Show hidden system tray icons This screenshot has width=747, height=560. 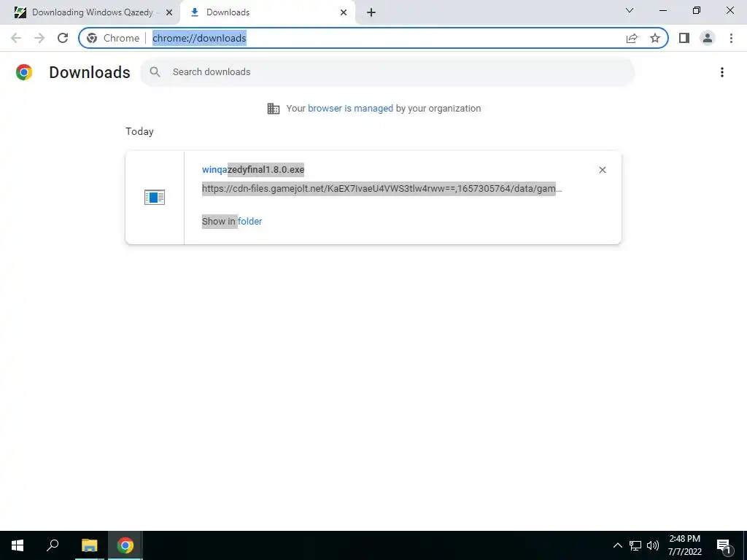[617, 545]
